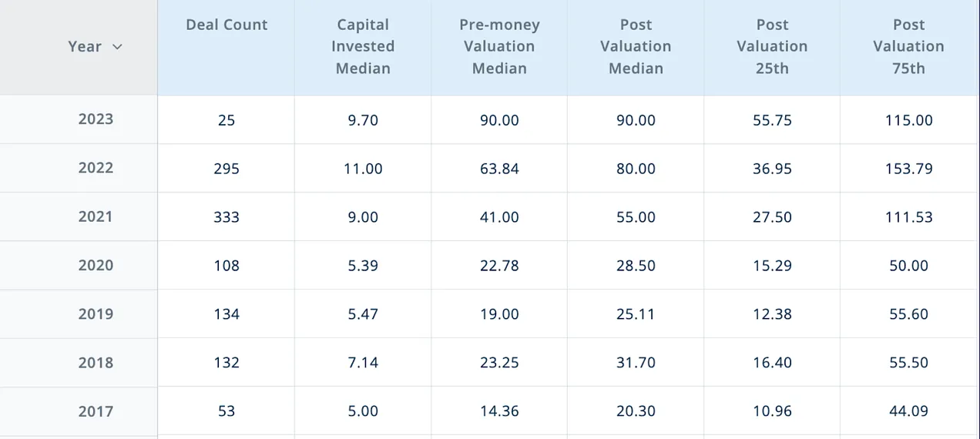This screenshot has width=980, height=439.
Task: Click the 2018 row label
Action: [x=96, y=362]
